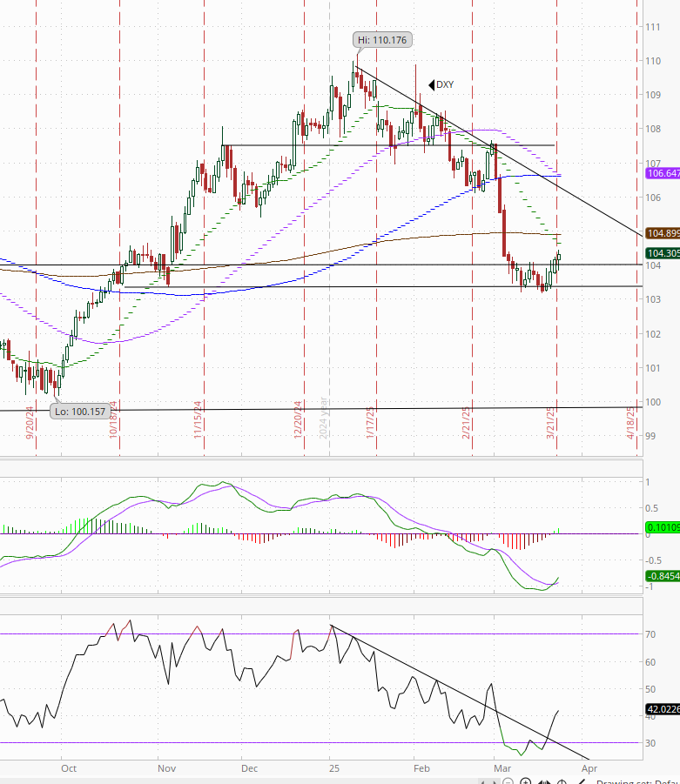
Task: Select the 1/17/25 expiration date marker
Action: pos(370,423)
